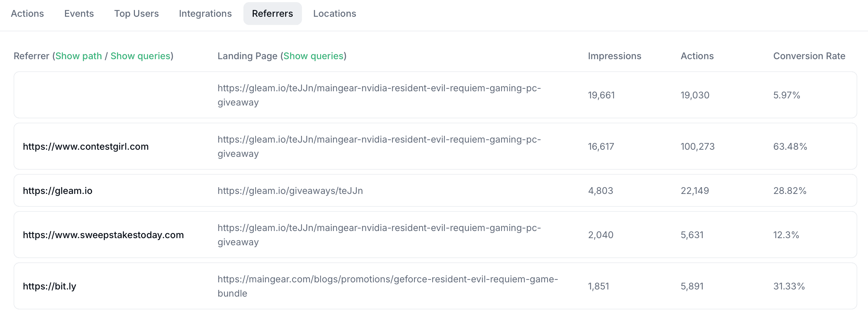Click the 100,273 actions value
The height and width of the screenshot is (313, 868).
click(x=698, y=147)
